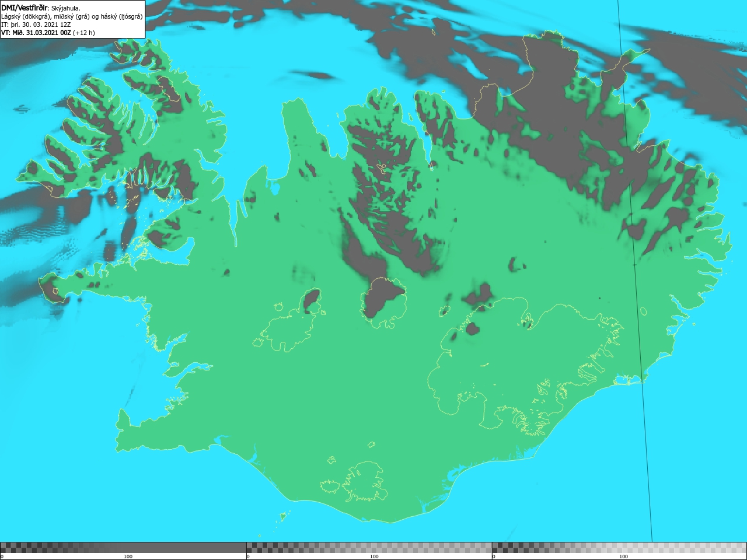Click the 'DMI/Vestfirðir: Skýjahula.' title line
The width and height of the screenshot is (747, 560).
[41, 8]
